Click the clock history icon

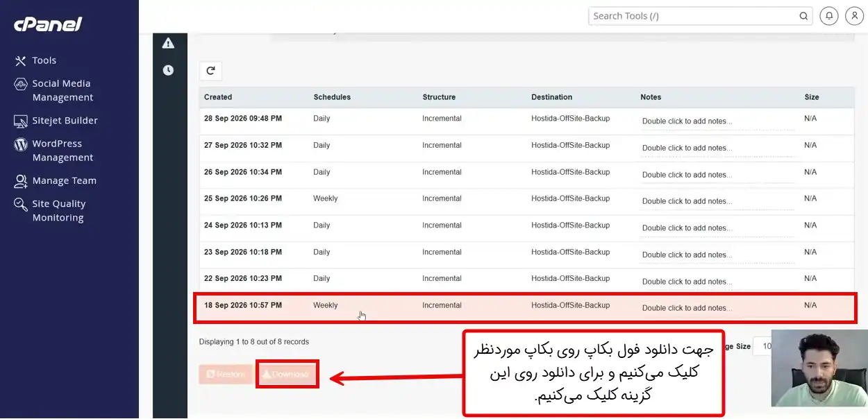168,70
